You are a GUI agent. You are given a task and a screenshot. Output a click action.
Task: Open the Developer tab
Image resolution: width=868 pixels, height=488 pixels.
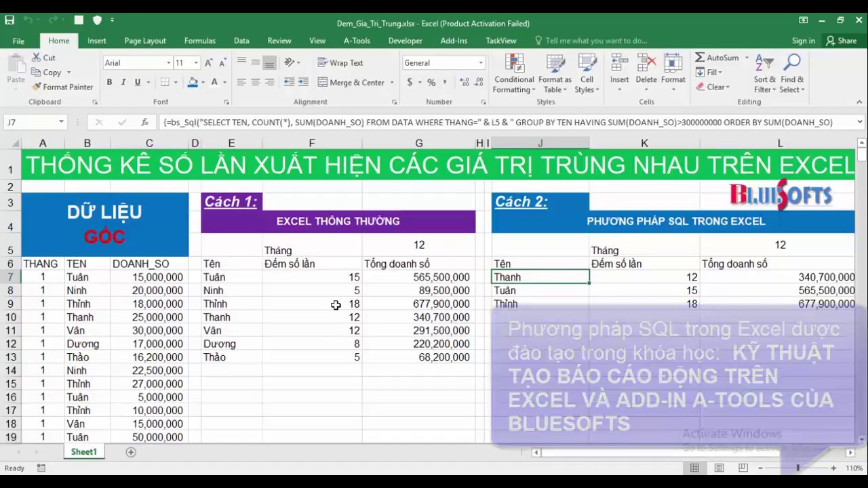406,41
